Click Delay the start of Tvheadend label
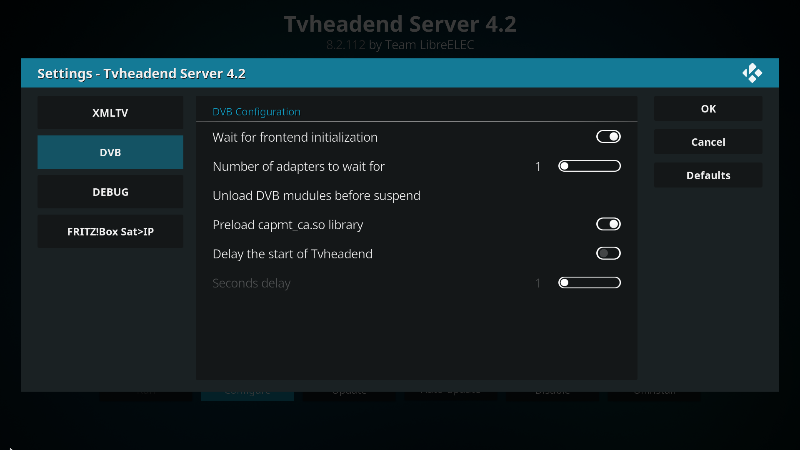 [292, 254]
